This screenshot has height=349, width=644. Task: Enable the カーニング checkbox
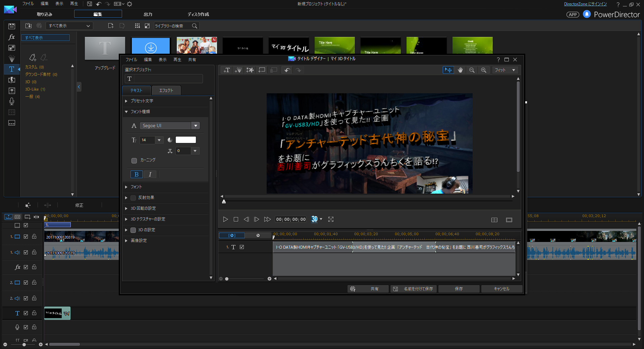tap(134, 160)
